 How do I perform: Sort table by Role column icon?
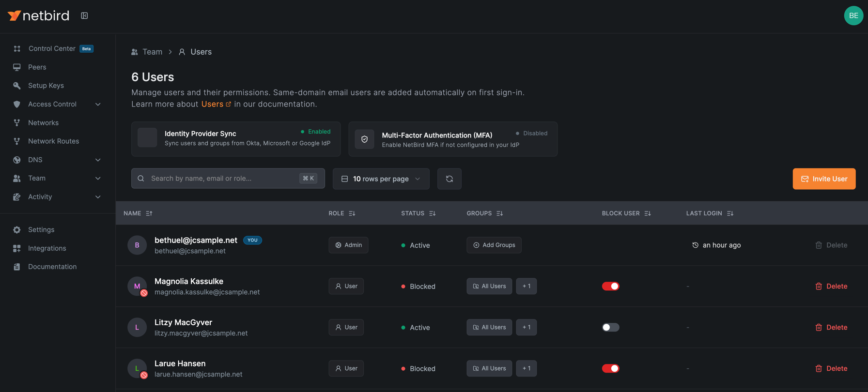point(352,213)
